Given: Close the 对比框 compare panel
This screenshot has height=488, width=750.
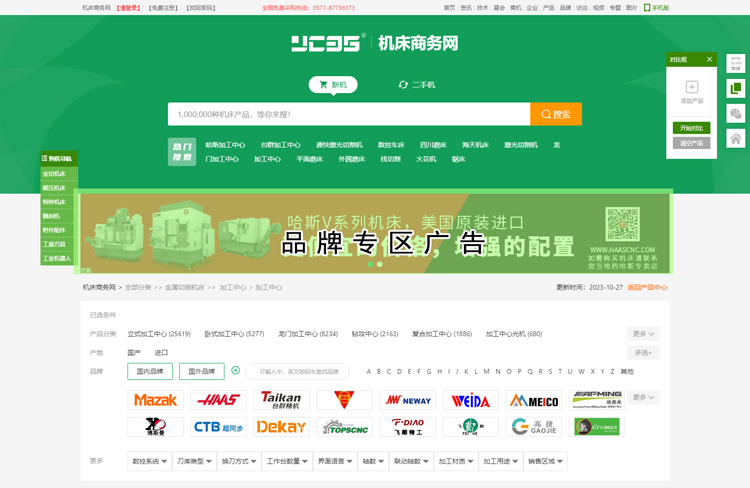Looking at the screenshot, I should point(710,60).
